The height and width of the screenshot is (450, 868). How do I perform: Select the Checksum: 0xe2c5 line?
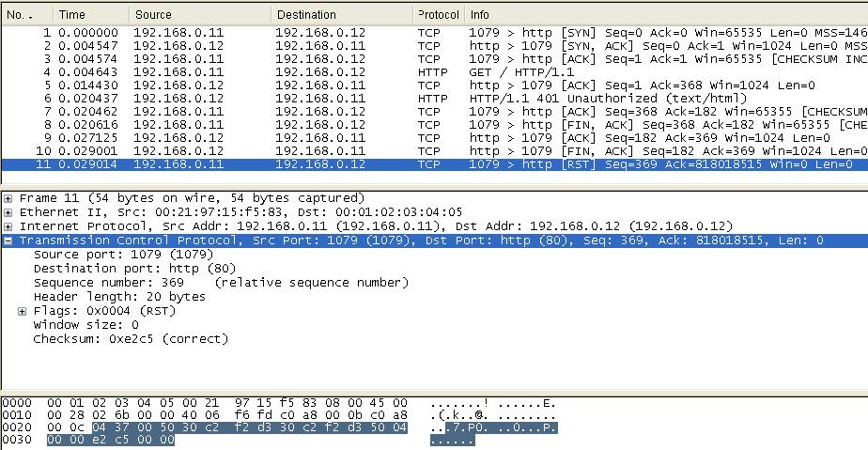click(131, 339)
